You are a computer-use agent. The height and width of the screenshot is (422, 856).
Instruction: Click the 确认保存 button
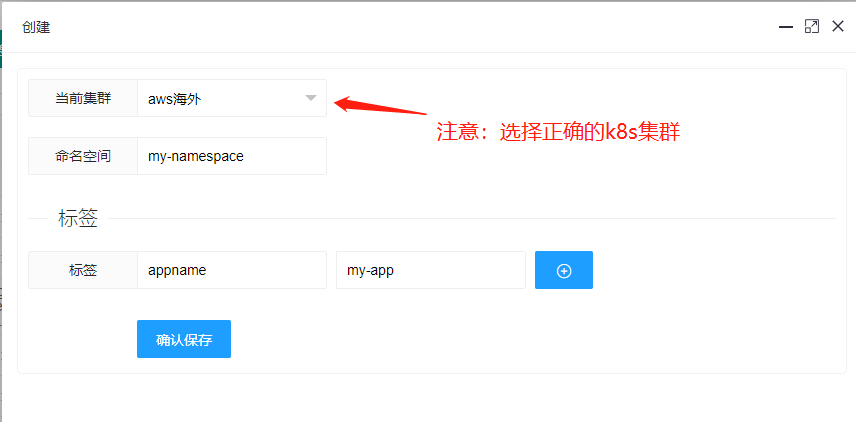184,339
